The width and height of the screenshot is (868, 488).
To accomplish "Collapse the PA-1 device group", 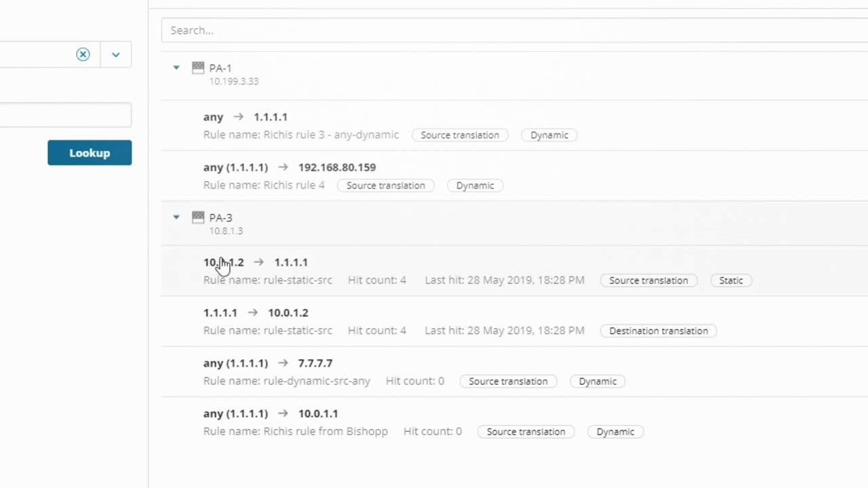I will click(x=176, y=67).
